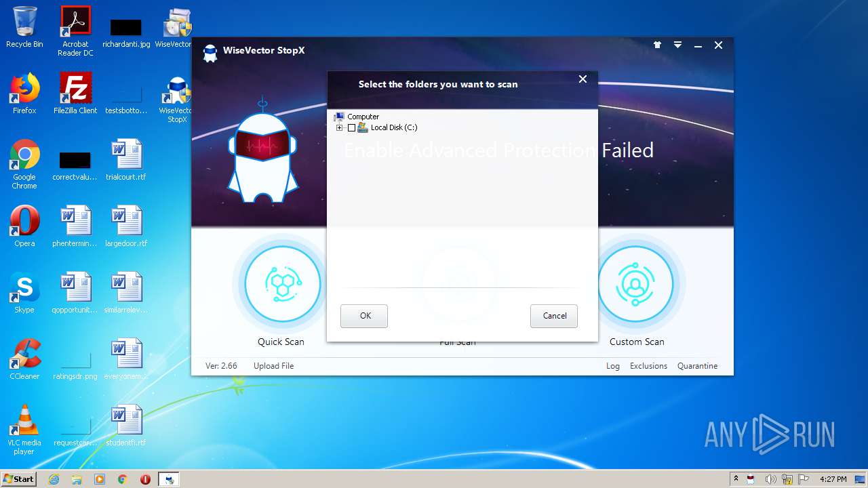Open Google Chrome desktop shortcut
This screenshot has height=488, width=868.
coord(24,164)
